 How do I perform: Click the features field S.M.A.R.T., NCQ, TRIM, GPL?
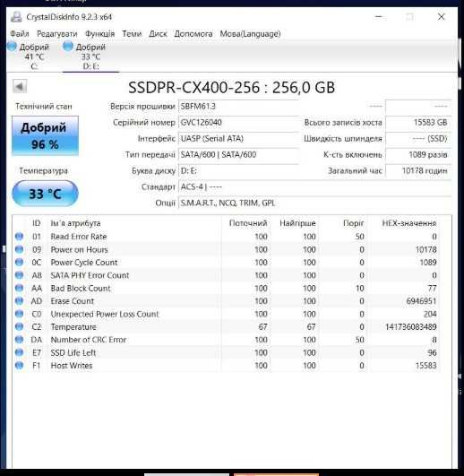314,203
